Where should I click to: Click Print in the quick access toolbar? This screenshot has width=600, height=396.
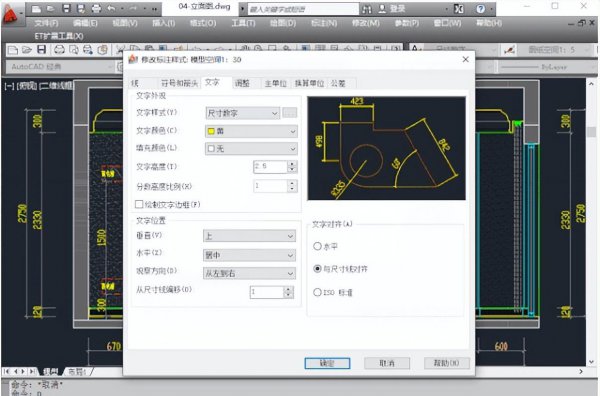point(96,8)
